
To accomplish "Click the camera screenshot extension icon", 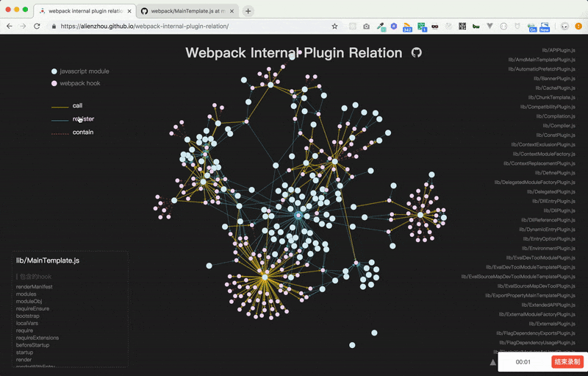I will (x=366, y=26).
